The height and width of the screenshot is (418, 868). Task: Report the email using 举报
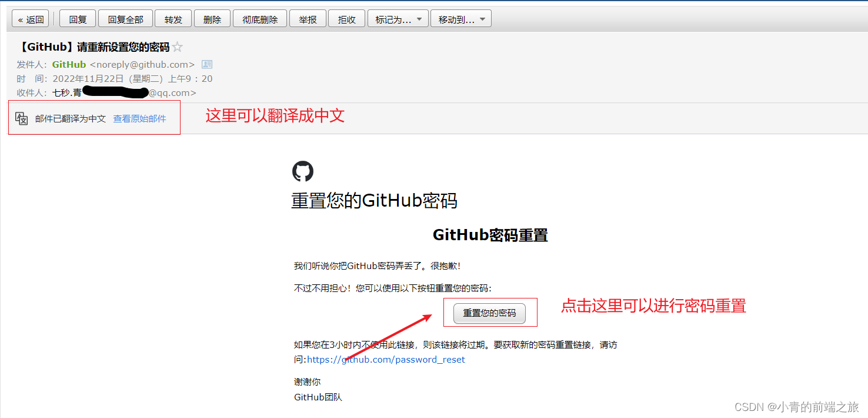pyautogui.click(x=308, y=19)
